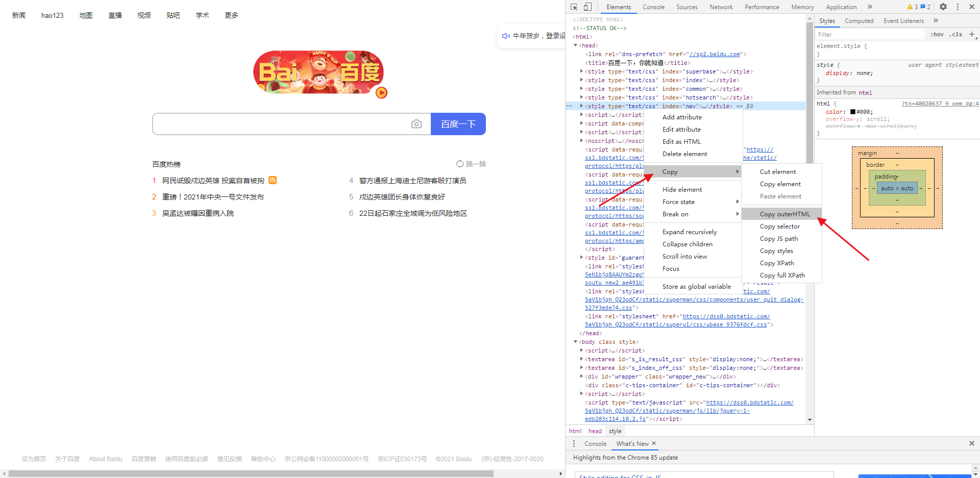The height and width of the screenshot is (478, 980).
Task: Collapse the head element node
Action: [576, 45]
